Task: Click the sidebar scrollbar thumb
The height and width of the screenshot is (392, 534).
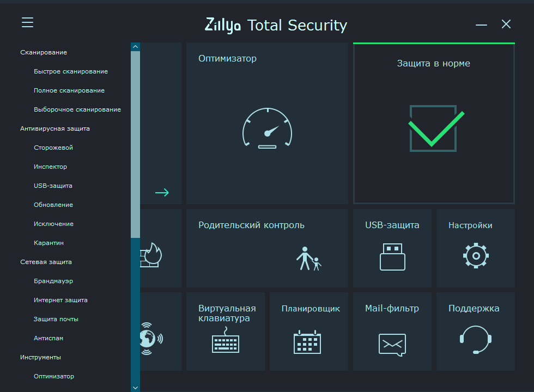Action: click(x=135, y=145)
